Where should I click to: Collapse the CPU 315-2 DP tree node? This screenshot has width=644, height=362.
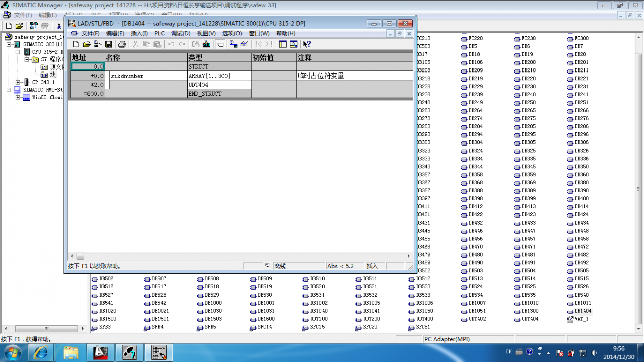pyautogui.click(x=18, y=52)
